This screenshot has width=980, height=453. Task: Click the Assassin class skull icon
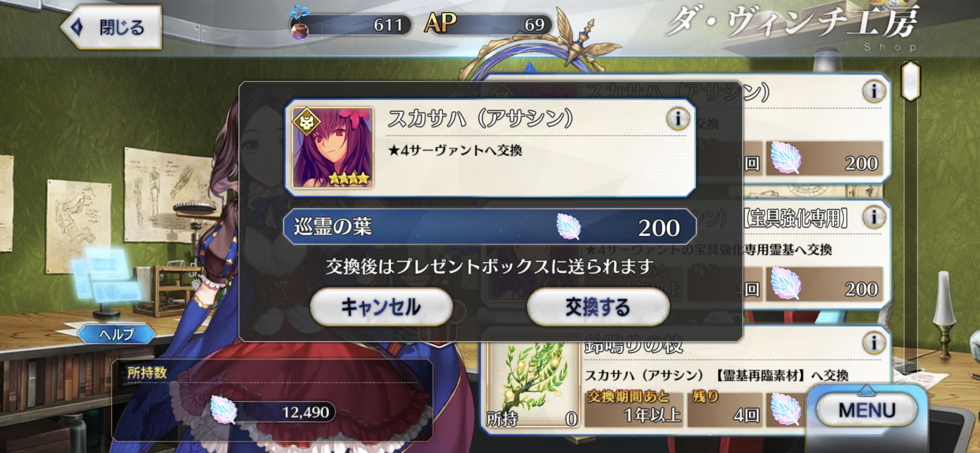(307, 122)
